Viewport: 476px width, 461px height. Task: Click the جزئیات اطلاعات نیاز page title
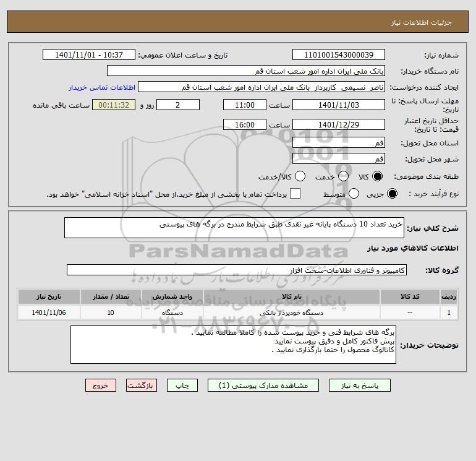(x=422, y=22)
